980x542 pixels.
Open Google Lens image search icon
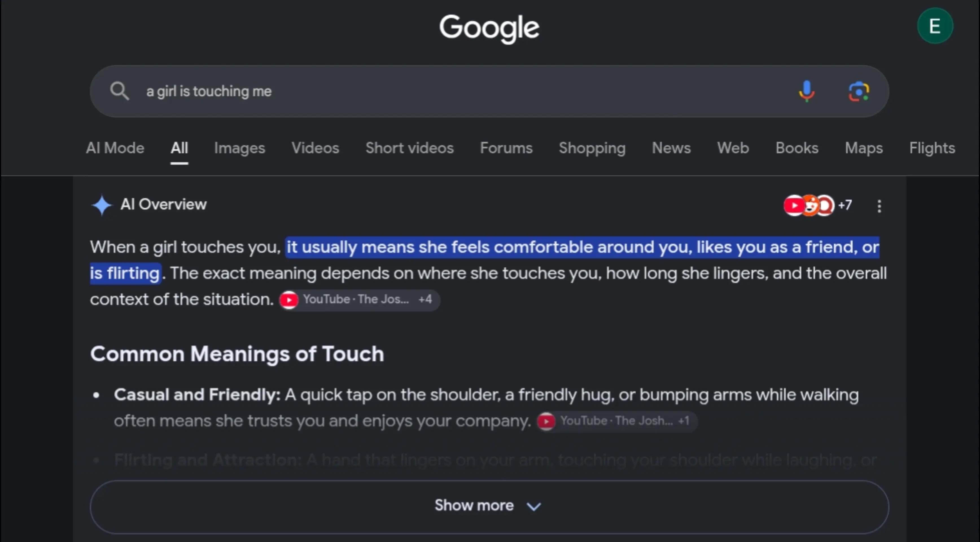pyautogui.click(x=859, y=92)
